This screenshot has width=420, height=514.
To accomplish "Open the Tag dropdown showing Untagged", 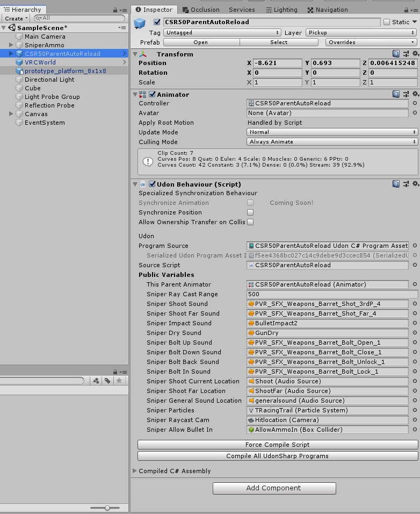I will pyautogui.click(x=222, y=32).
